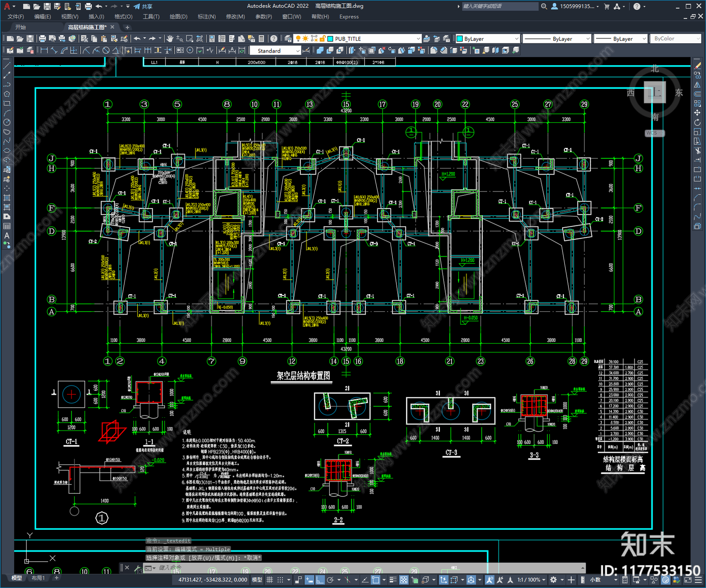The width and height of the screenshot is (706, 588).
Task: Toggle snap mode in status bar
Action: click(x=280, y=580)
